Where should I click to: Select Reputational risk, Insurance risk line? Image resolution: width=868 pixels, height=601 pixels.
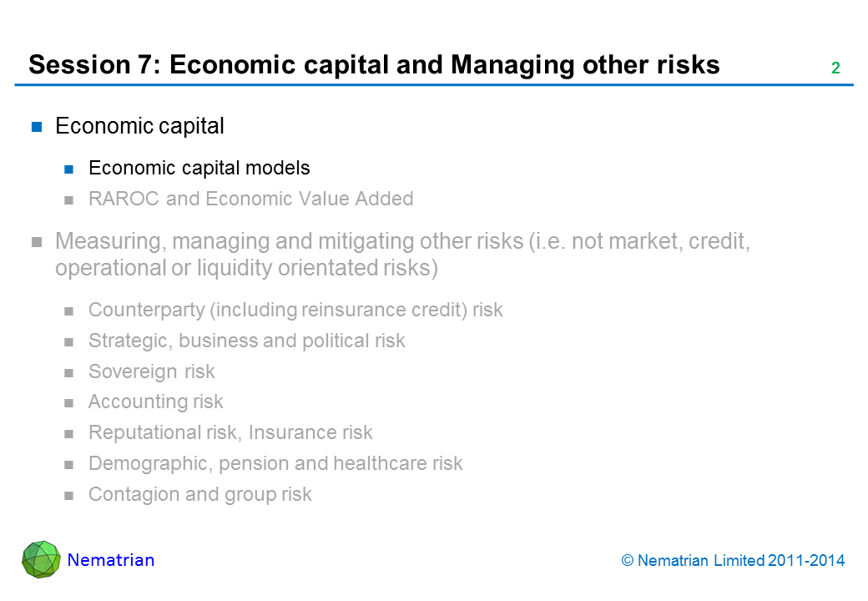pos(230,432)
